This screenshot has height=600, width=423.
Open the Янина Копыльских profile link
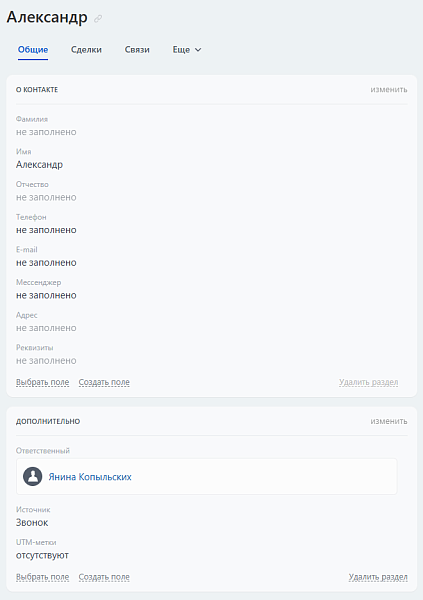90,477
